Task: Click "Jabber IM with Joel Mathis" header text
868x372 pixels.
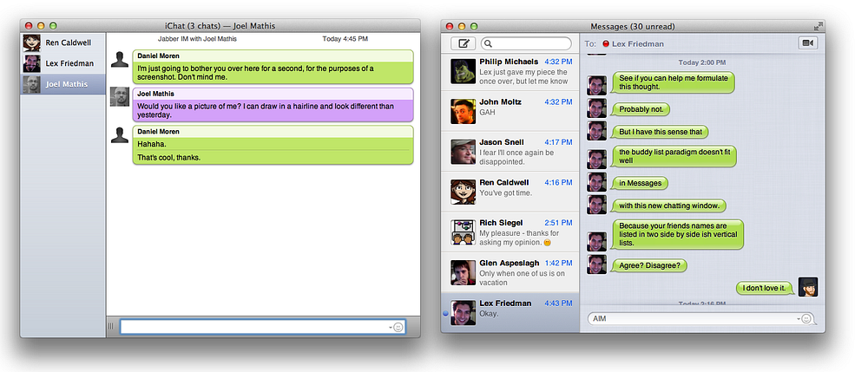Action: [198, 39]
